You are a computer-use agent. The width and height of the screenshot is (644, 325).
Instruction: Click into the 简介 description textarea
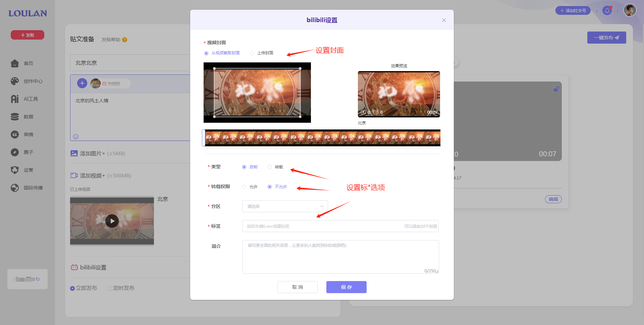point(340,257)
